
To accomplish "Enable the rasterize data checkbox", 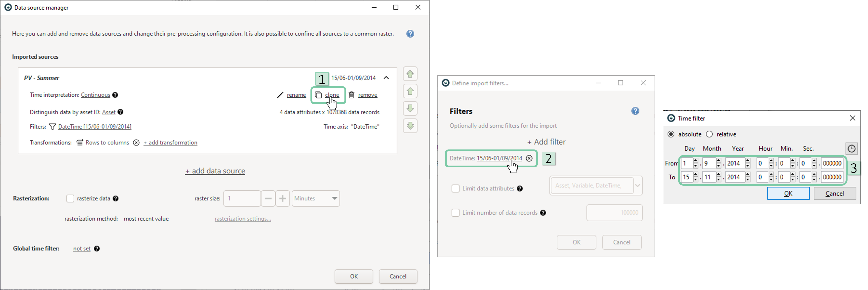I will pyautogui.click(x=70, y=198).
